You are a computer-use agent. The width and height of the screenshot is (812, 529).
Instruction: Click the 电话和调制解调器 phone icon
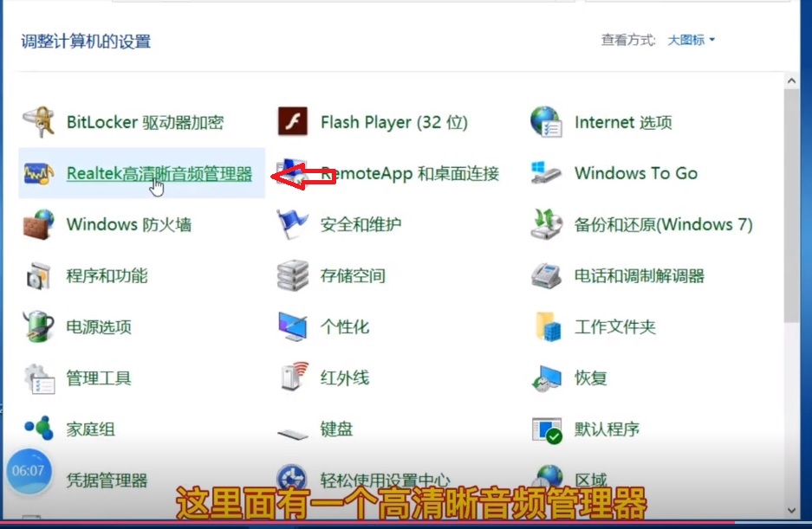pyautogui.click(x=546, y=275)
